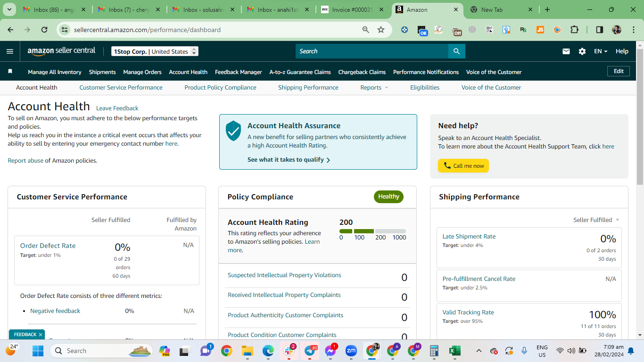Click the Windows taskbar Search box

[101, 351]
